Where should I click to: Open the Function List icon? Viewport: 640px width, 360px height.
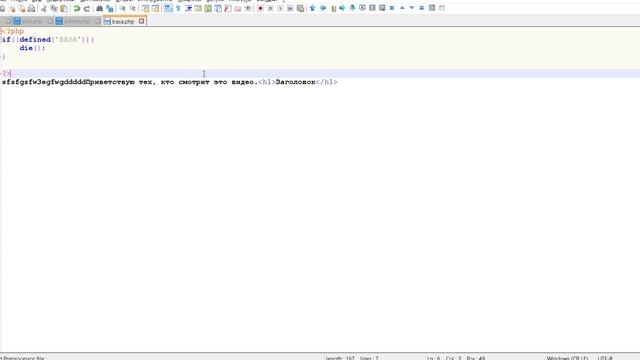click(x=228, y=8)
